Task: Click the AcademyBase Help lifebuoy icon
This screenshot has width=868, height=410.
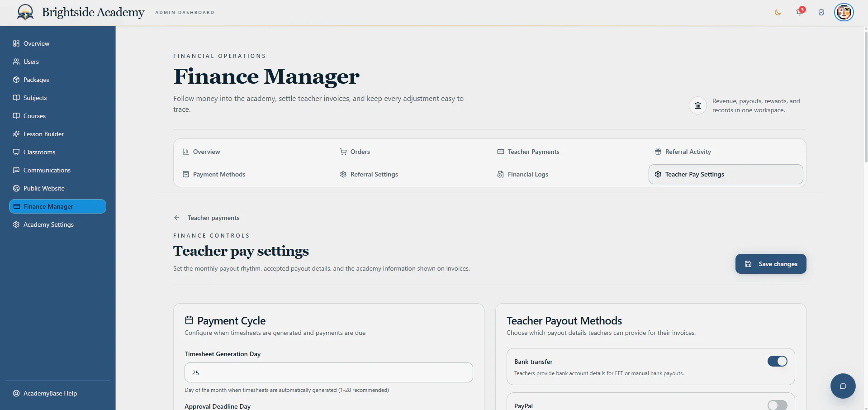Action: [16, 393]
